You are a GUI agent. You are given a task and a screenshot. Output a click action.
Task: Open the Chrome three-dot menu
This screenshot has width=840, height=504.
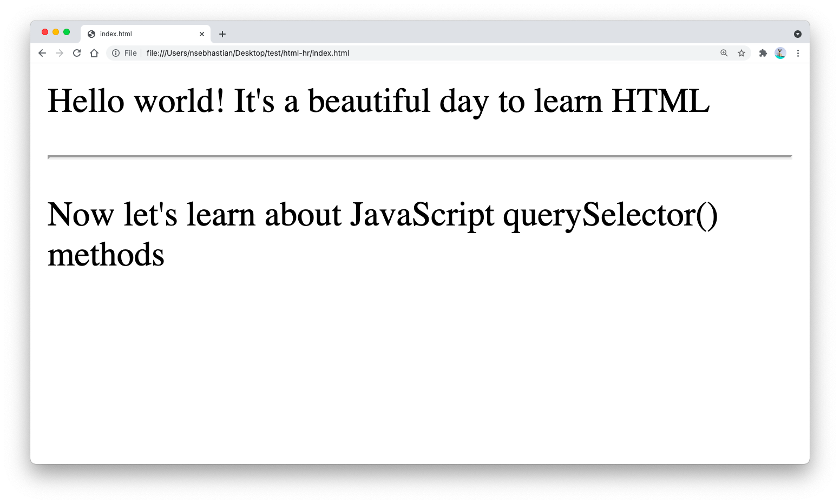point(798,53)
